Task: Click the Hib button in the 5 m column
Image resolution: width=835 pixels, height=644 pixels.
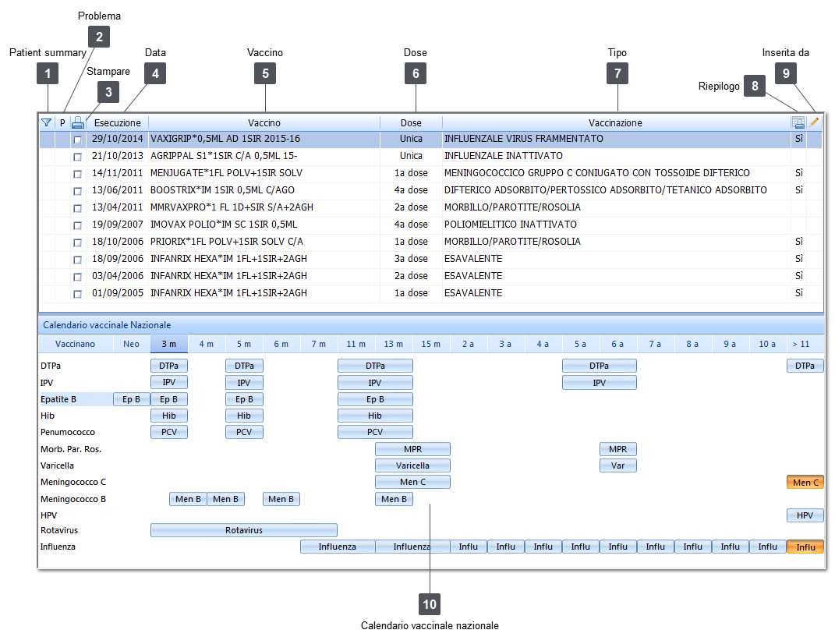Action: [244, 416]
